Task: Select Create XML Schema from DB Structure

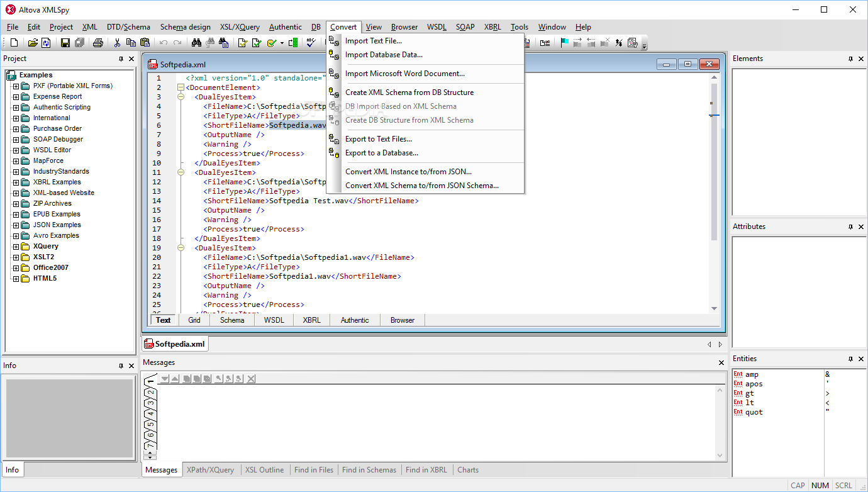Action: click(425, 92)
